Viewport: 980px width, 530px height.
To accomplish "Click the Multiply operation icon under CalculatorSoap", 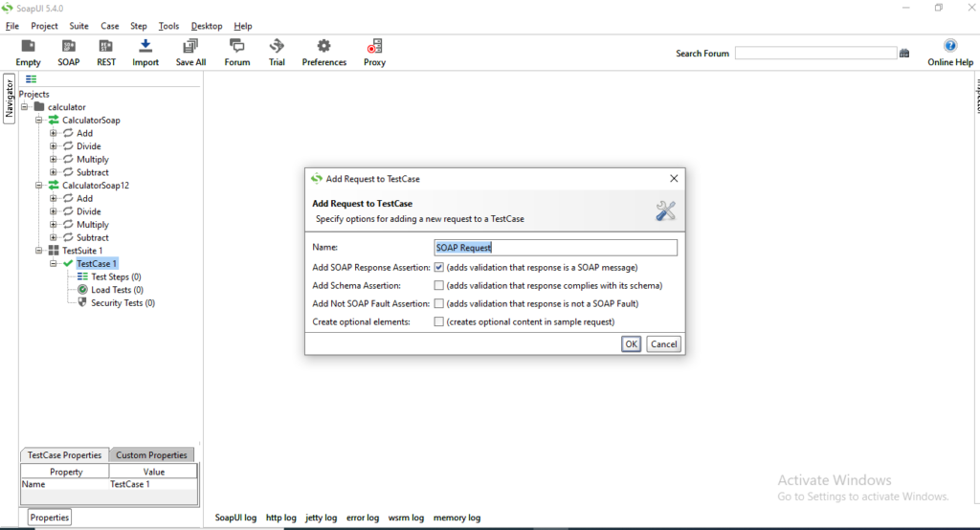I will click(x=68, y=160).
